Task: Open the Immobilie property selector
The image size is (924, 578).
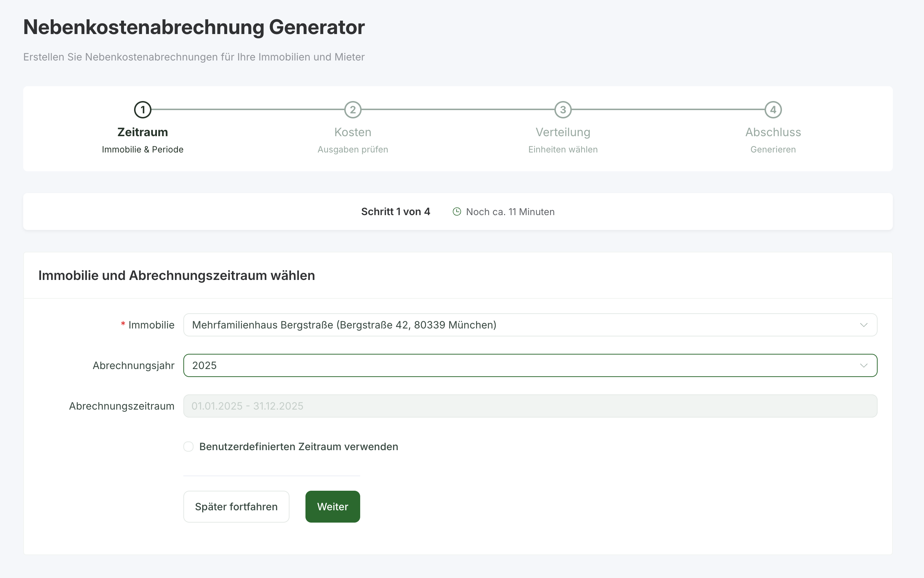Action: coord(497,325)
